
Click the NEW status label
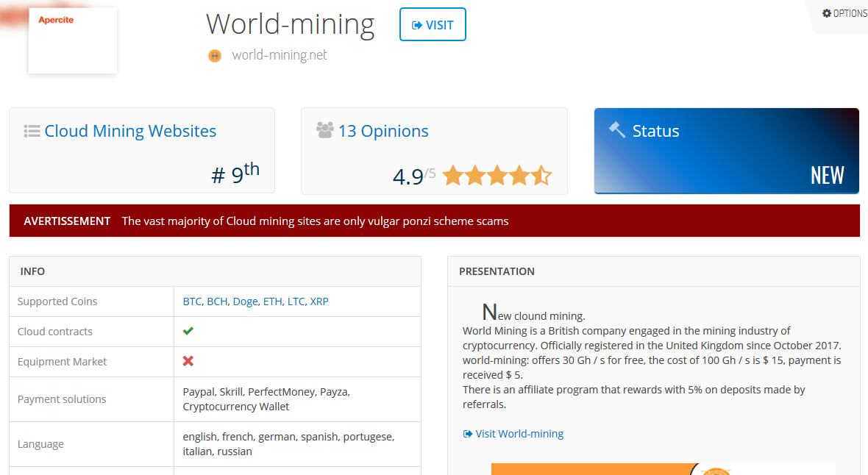tap(827, 176)
